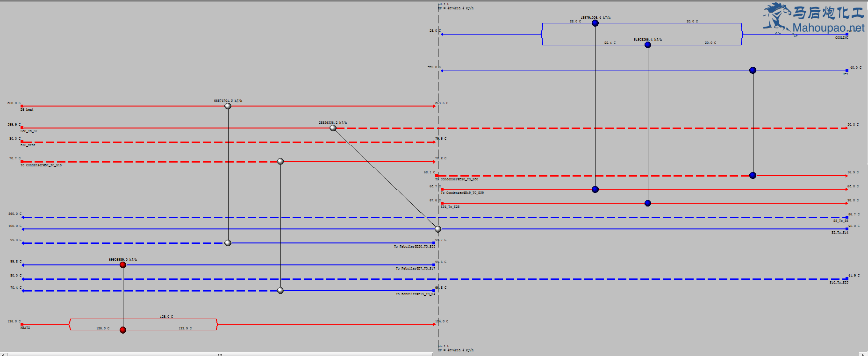Click the S10_To_S23 stream label

click(839, 283)
